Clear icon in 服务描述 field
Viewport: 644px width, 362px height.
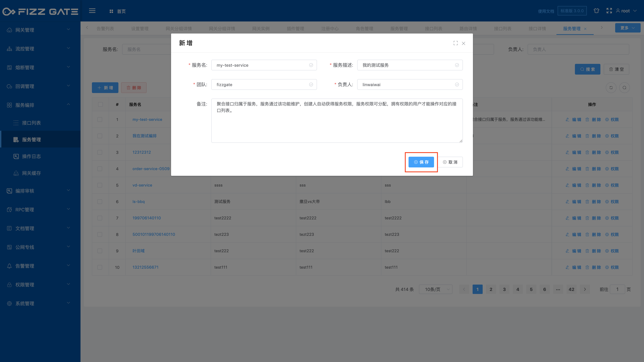(x=457, y=65)
